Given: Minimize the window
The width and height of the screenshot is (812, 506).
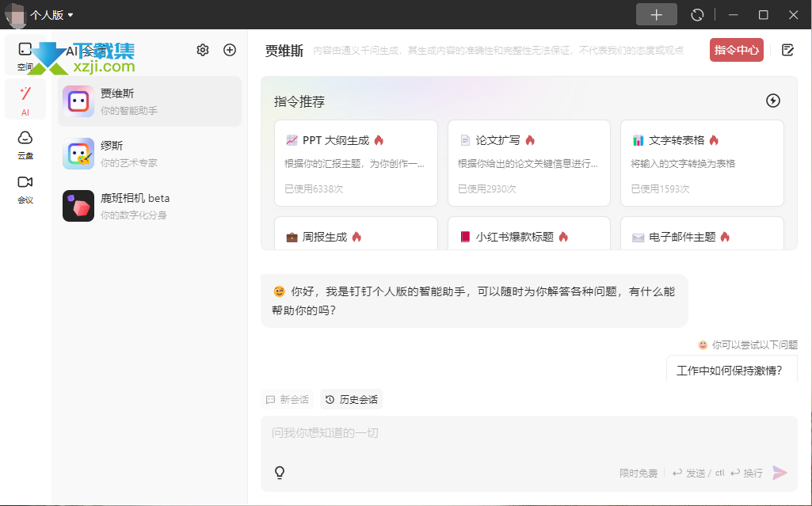Looking at the screenshot, I should click(733, 15).
